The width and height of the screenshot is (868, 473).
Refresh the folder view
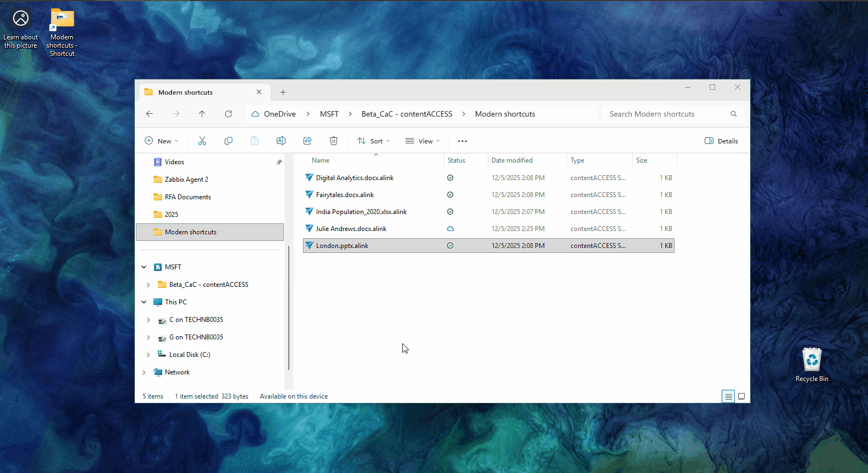tap(229, 114)
